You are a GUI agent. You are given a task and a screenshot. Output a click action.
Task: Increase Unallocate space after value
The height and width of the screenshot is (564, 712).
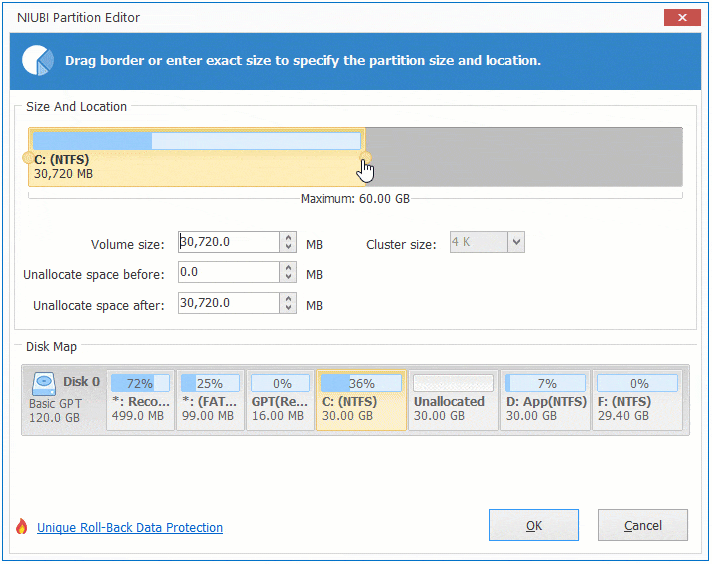click(288, 298)
